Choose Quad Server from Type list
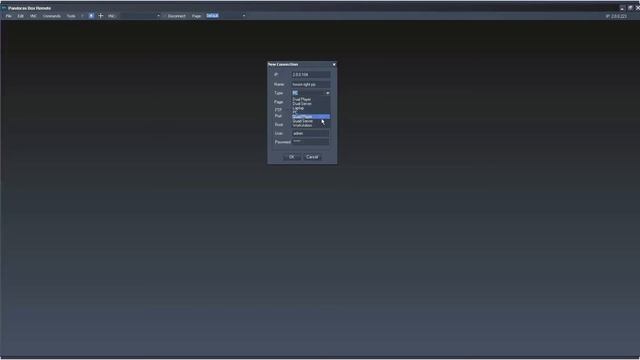The width and height of the screenshot is (640, 360). tap(311, 121)
